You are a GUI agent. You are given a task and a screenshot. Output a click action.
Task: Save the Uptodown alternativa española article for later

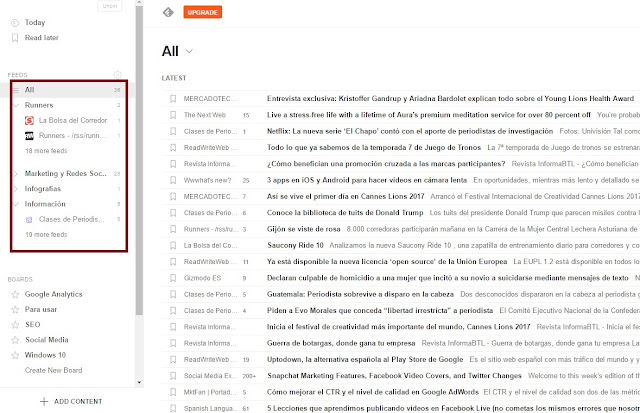[173, 360]
